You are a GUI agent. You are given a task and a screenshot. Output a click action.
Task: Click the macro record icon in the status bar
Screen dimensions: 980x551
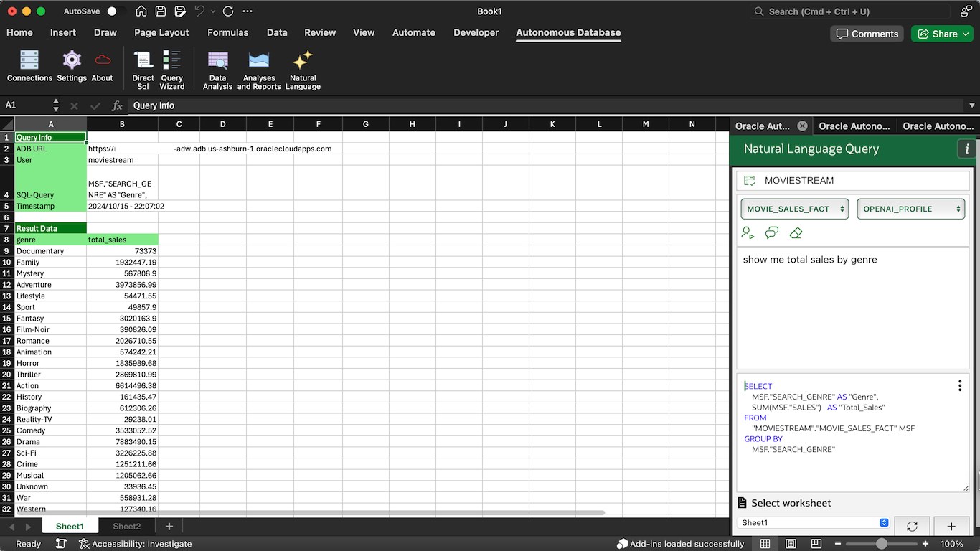61,544
